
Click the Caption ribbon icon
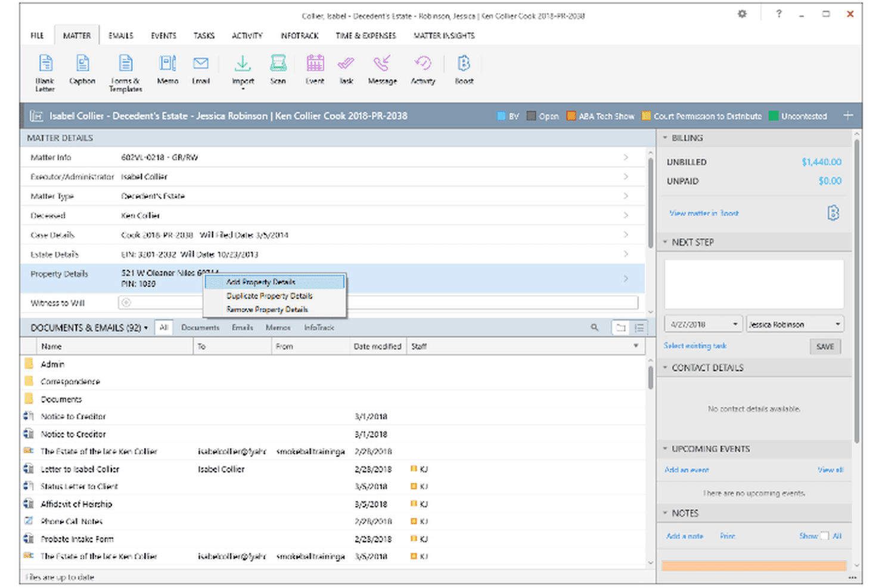point(82,70)
